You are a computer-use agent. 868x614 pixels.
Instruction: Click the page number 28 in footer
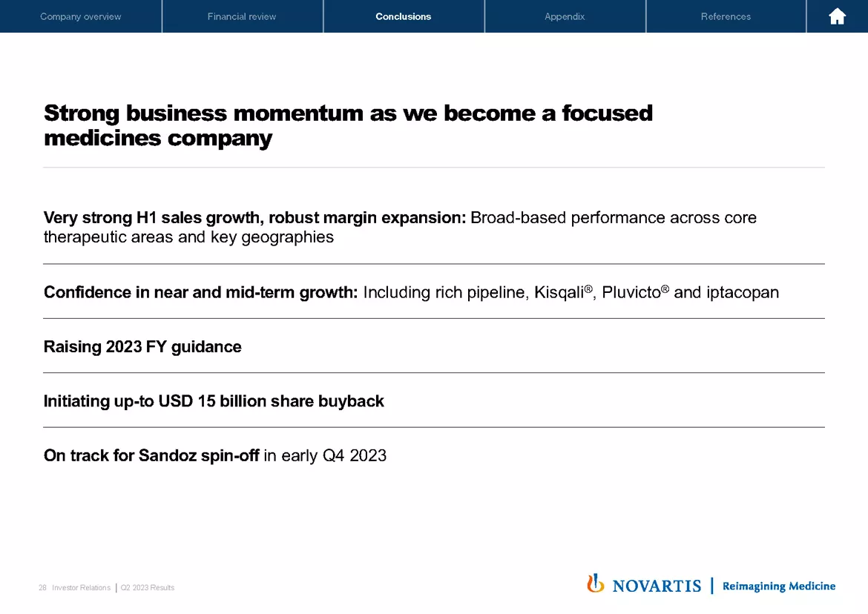(42, 588)
